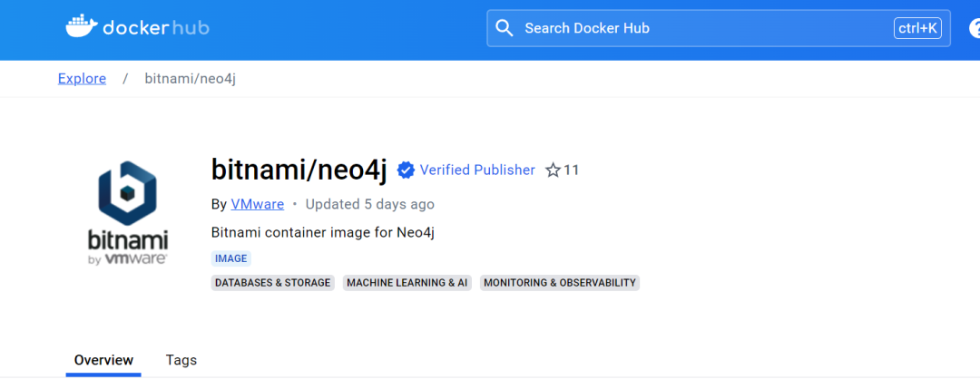Open help via the question mark icon

pos(973,28)
